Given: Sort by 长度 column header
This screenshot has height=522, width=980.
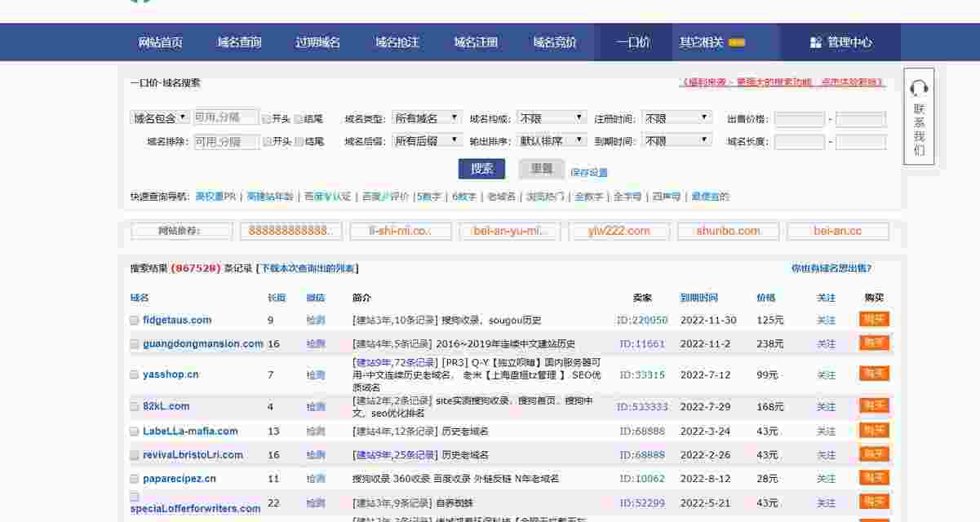Looking at the screenshot, I should pyautogui.click(x=277, y=298).
